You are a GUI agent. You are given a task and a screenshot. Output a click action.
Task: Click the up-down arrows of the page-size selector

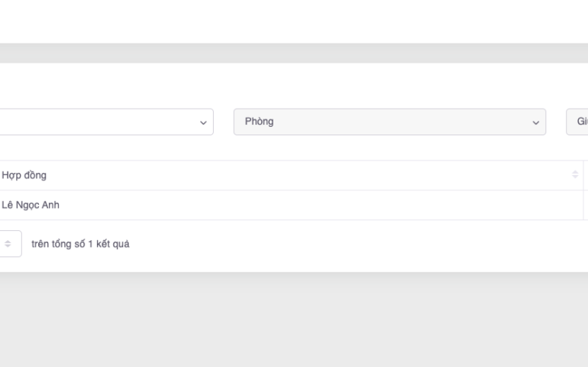pyautogui.click(x=8, y=243)
